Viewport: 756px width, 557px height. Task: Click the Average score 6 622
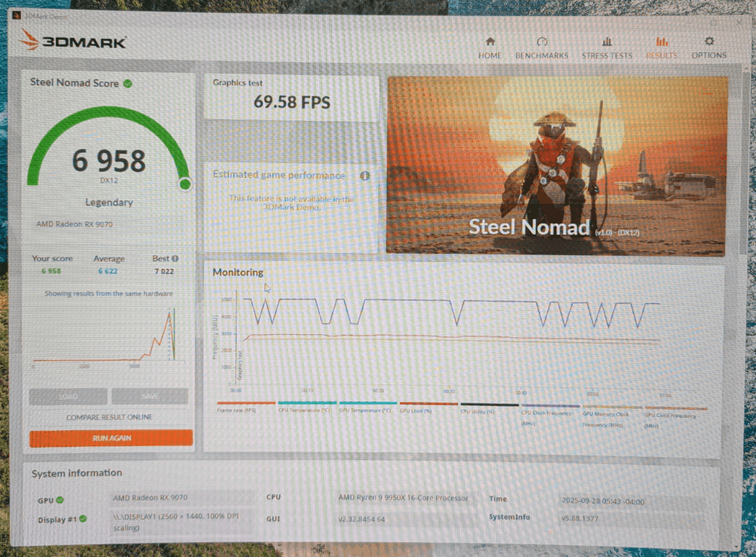pyautogui.click(x=108, y=271)
